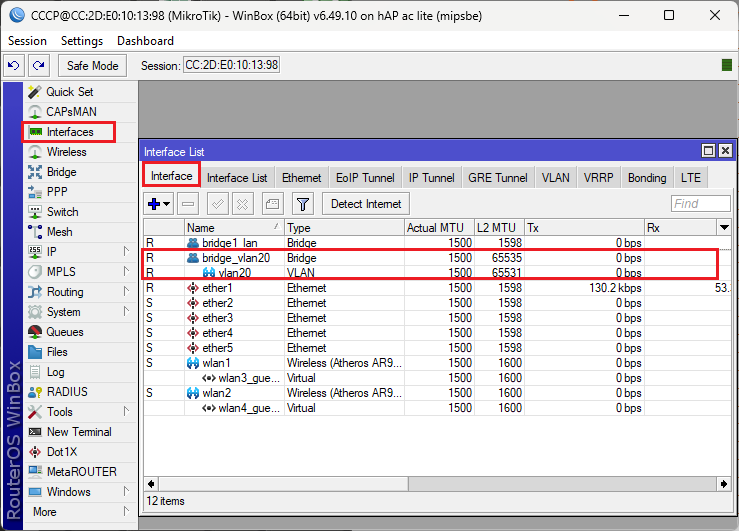Viewport: 739px width, 531px height.
Task: Switch to Ethernet tab
Action: pyautogui.click(x=302, y=178)
